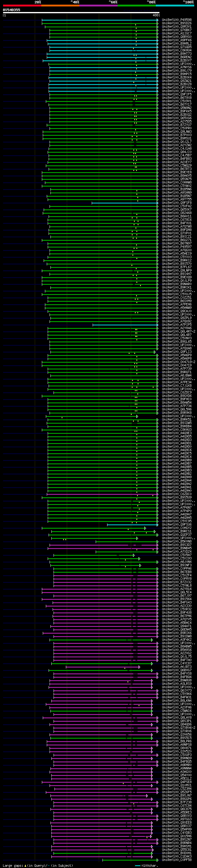Click the cyan alignment bar for UniRef100_A9PFK6
This screenshot has width=197, height=868.
click(103, 40)
